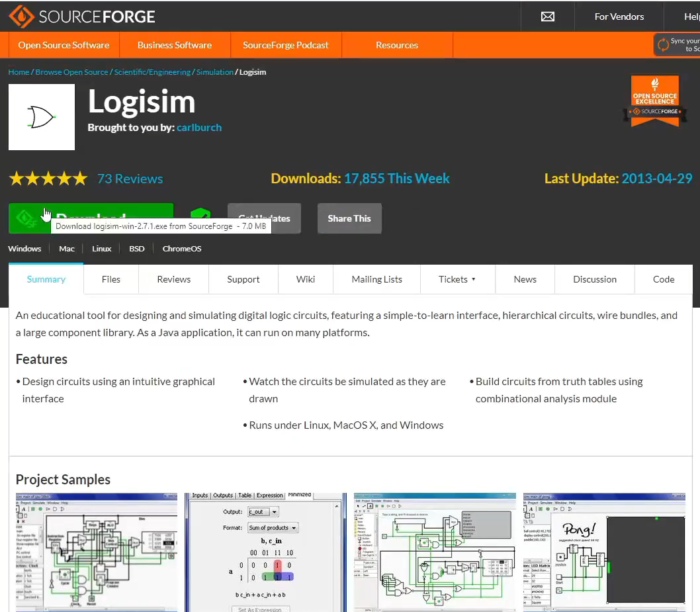This screenshot has height=612, width=700.
Task: Select the ChromeOS platform link
Action: (x=182, y=249)
